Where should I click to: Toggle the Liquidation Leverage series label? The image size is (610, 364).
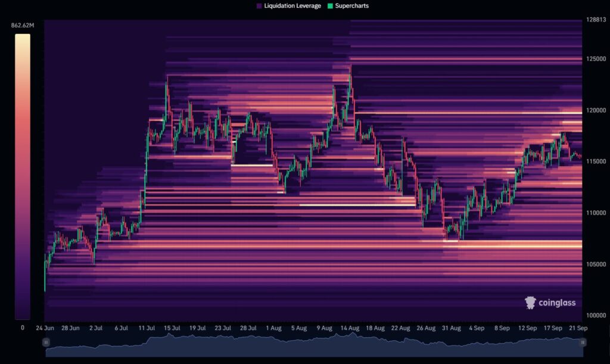[292, 6]
